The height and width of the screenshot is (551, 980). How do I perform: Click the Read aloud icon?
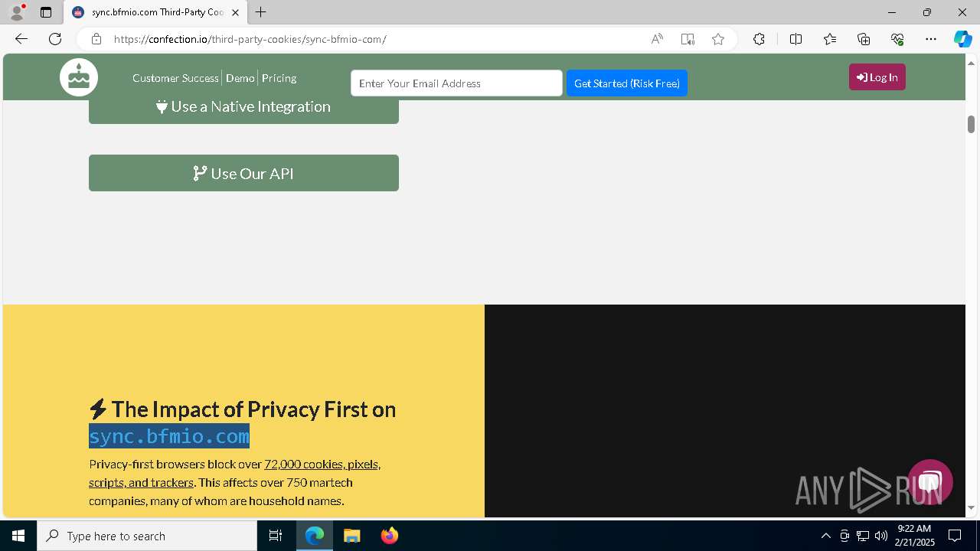coord(657,39)
